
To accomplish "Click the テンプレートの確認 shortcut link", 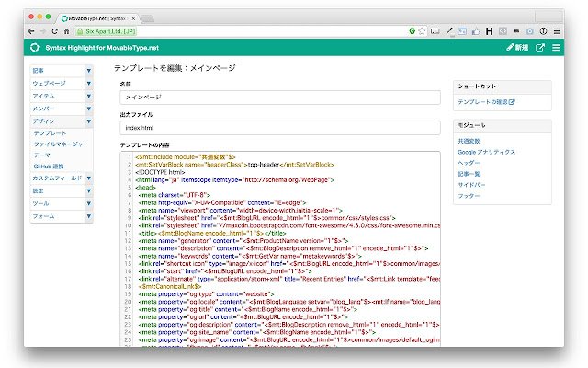I will [x=486, y=102].
